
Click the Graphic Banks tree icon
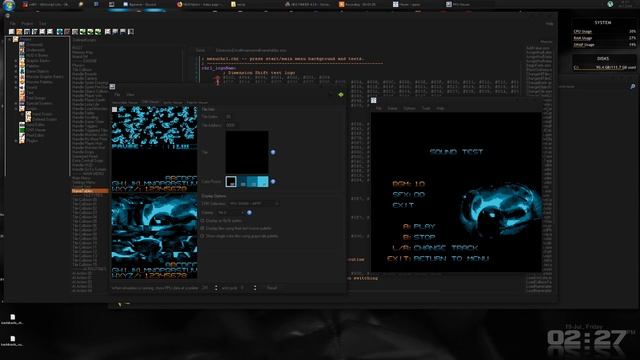pyautogui.click(x=22, y=60)
